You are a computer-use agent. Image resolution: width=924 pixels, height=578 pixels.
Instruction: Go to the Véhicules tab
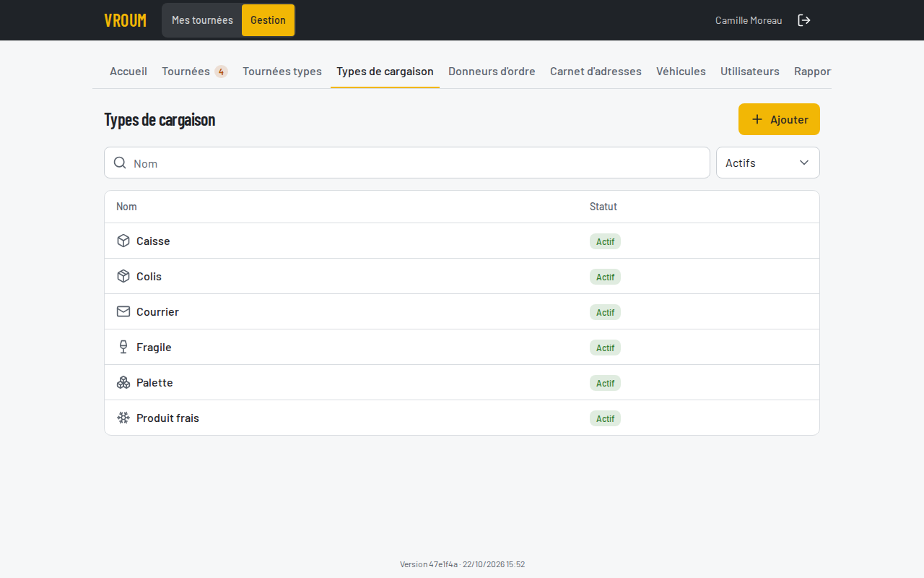pos(681,72)
